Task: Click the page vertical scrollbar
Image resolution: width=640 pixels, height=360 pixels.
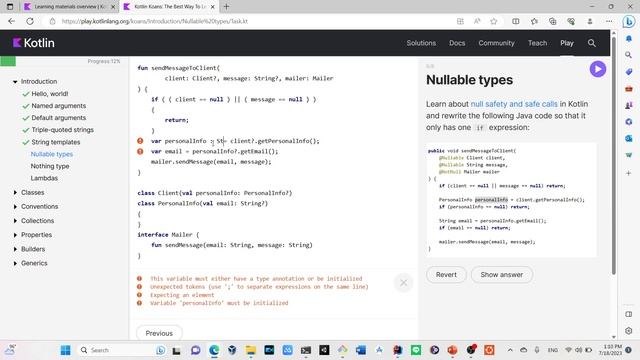Action: [x=613, y=155]
